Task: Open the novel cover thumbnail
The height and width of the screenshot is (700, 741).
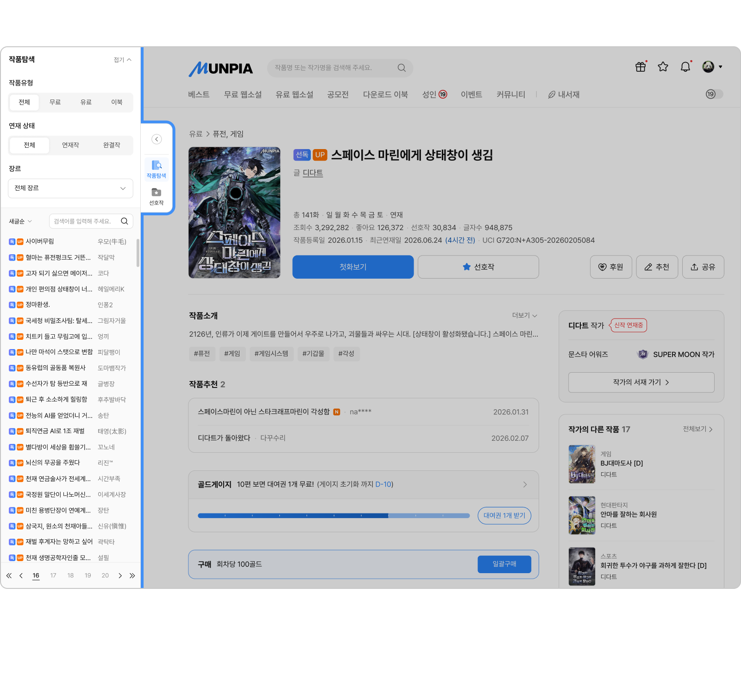Action: pos(234,212)
